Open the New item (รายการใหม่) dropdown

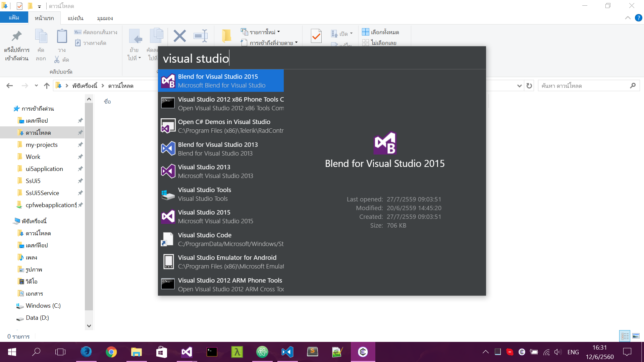261,32
